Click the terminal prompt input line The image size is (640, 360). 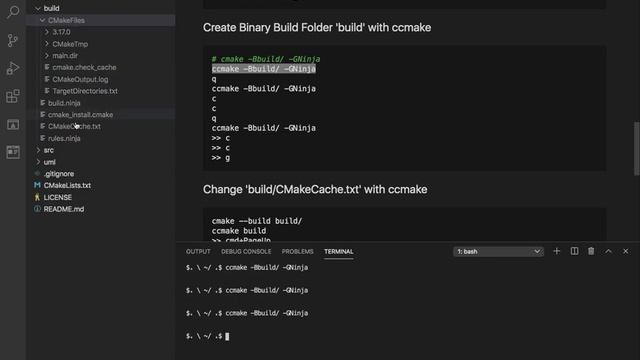point(208,336)
